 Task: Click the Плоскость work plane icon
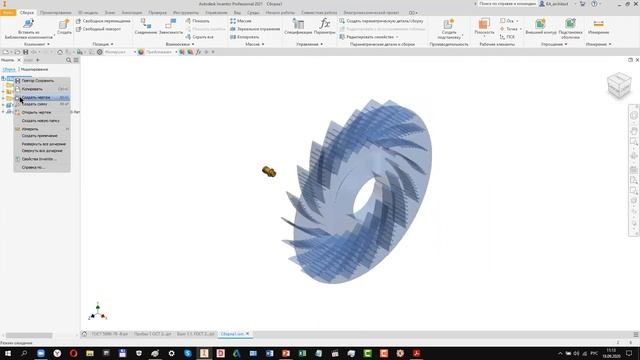pos(484,24)
